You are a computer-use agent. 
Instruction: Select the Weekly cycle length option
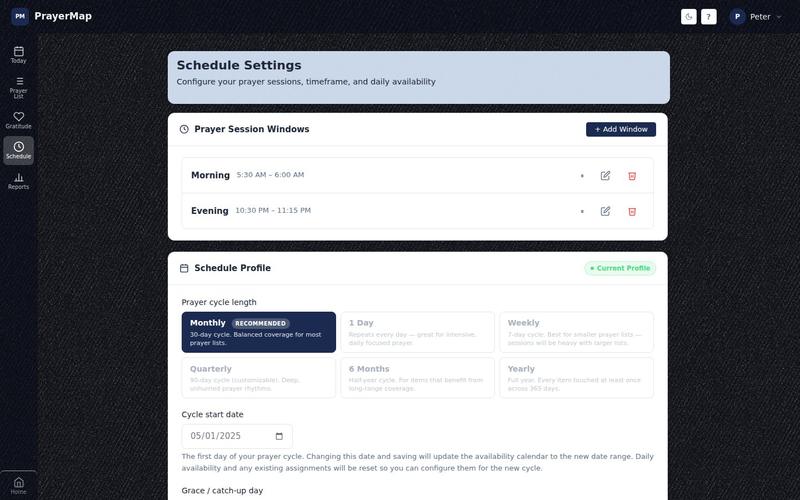coord(577,332)
